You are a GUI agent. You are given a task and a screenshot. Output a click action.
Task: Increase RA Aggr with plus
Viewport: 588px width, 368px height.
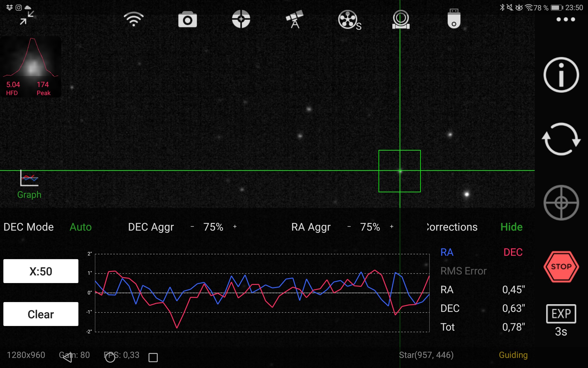coord(392,227)
